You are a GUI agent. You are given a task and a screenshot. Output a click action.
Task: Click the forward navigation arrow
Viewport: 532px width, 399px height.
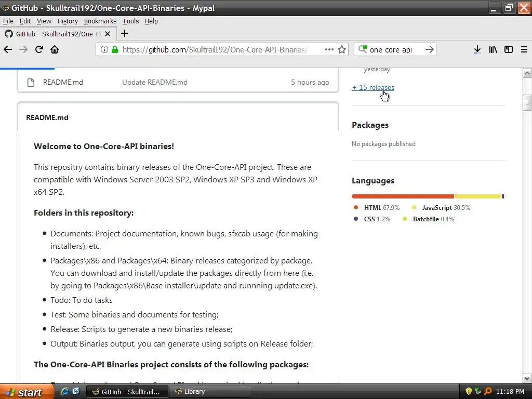tap(23, 49)
